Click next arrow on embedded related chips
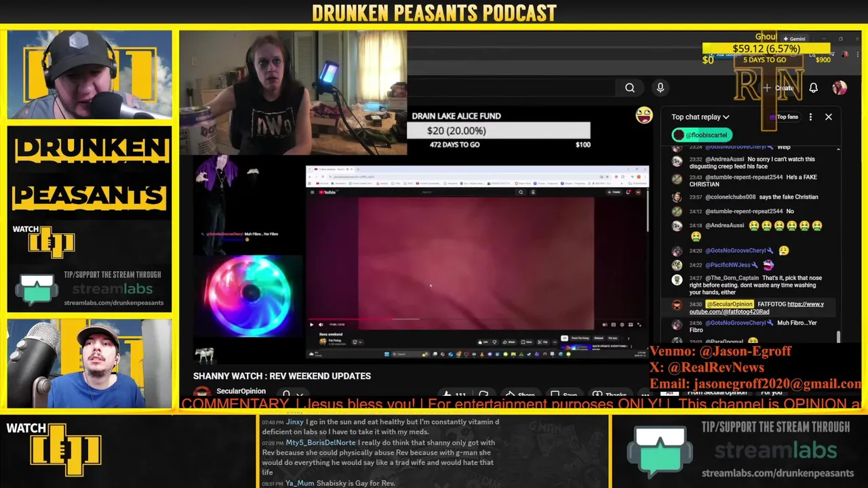This screenshot has width=868, height=488. tap(629, 338)
